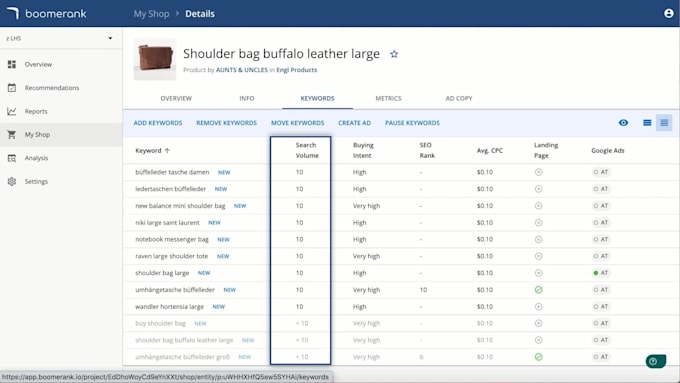Open the Info tab

[x=247, y=98]
